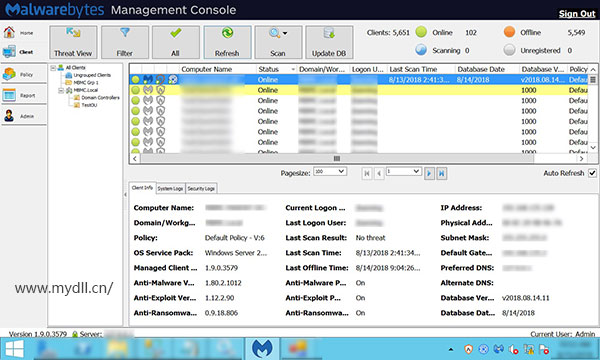Click the orange Offline status indicator

click(509, 32)
